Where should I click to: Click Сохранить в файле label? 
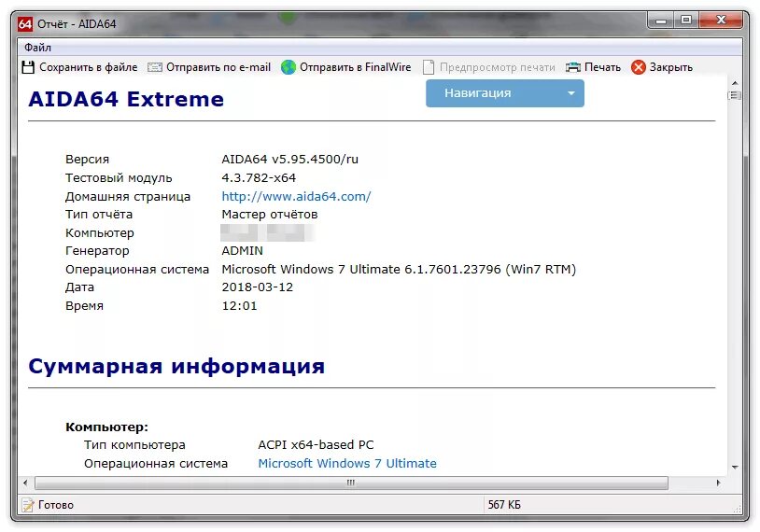click(x=88, y=67)
